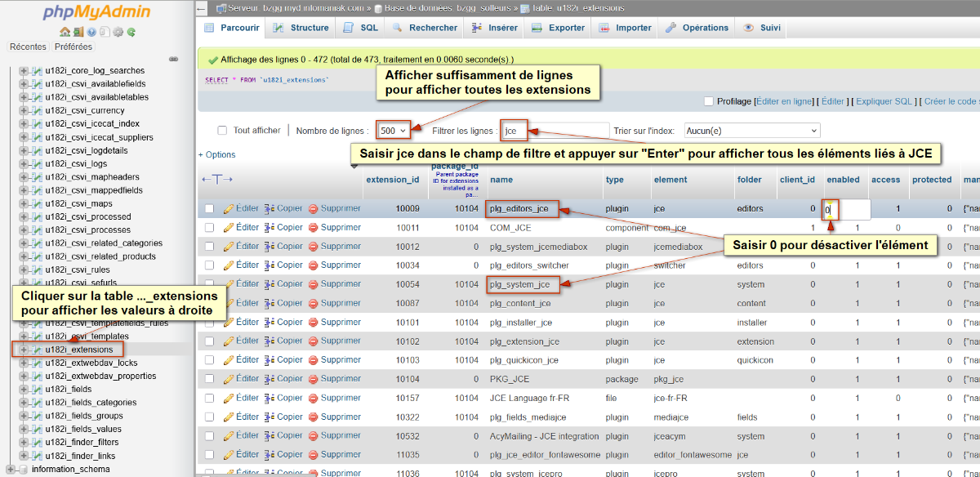Viewport: 980px width, 477px height.
Task: Open the Importer tab
Action: (x=625, y=28)
